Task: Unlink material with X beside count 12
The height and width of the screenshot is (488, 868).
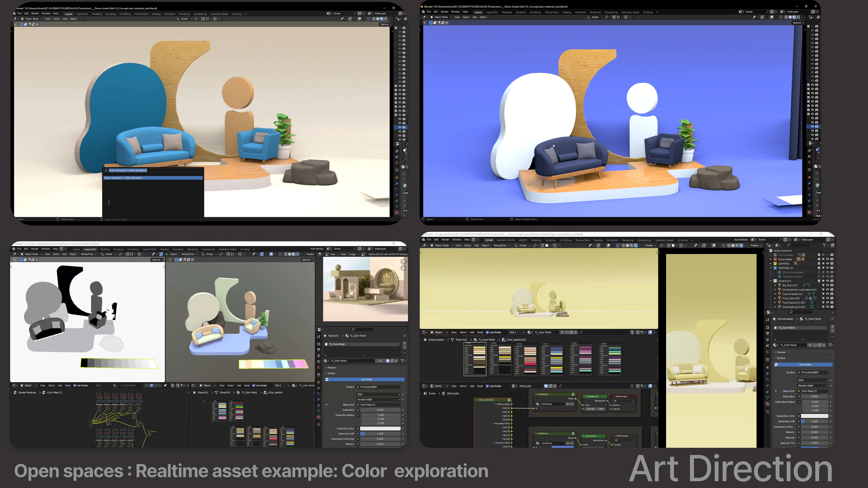Action: point(396,361)
